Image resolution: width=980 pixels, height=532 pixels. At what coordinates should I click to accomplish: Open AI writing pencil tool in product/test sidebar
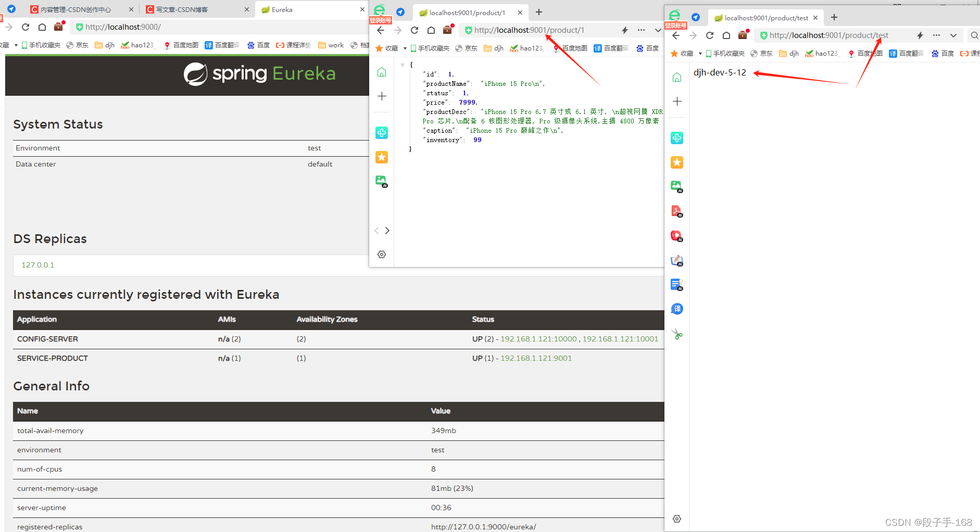pos(677,260)
